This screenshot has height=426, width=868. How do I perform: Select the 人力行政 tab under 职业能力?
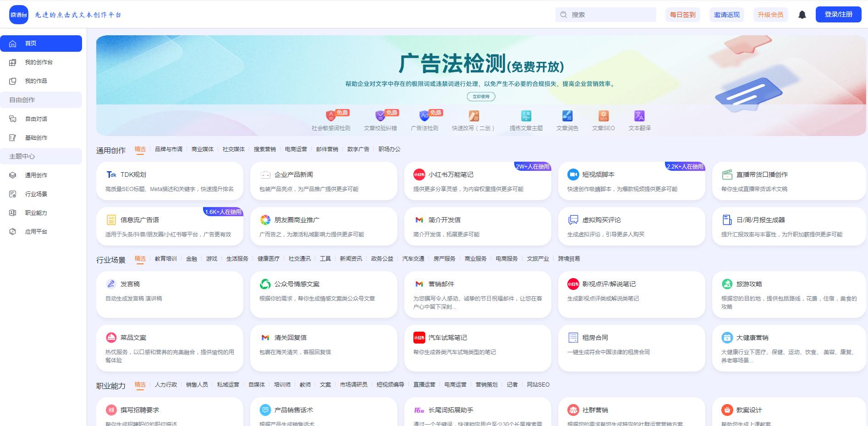(x=166, y=385)
